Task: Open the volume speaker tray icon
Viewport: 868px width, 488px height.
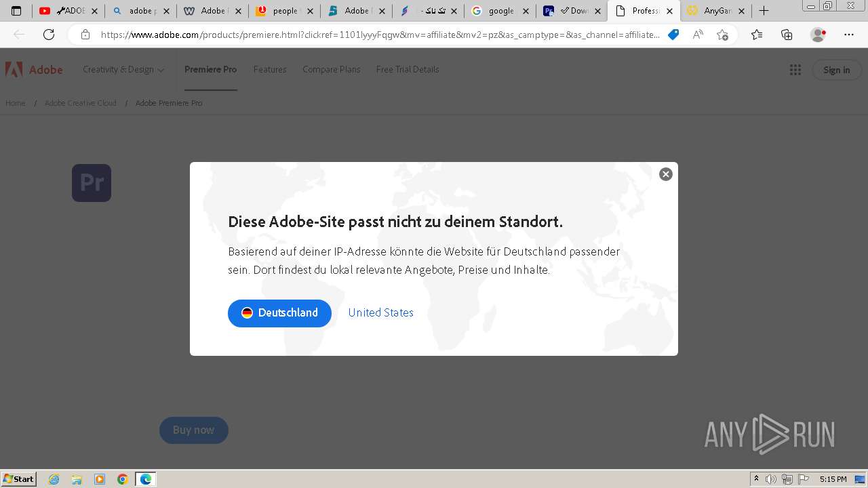Action: coord(771,479)
